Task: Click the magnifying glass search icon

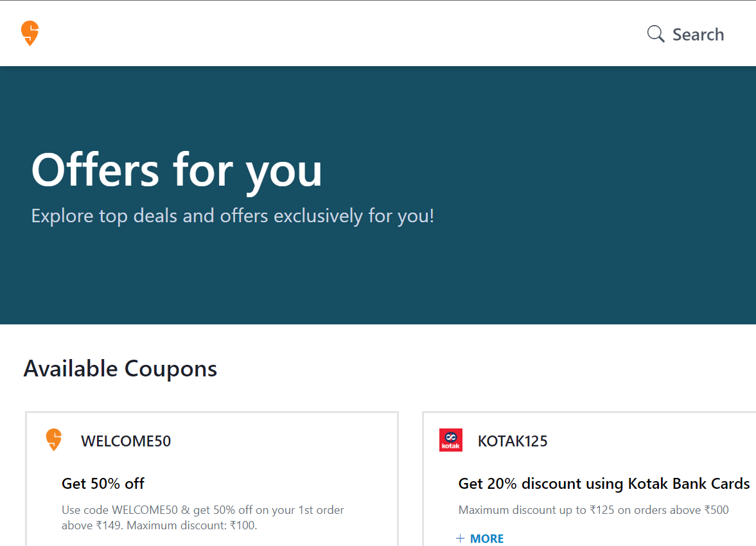Action: tap(655, 34)
